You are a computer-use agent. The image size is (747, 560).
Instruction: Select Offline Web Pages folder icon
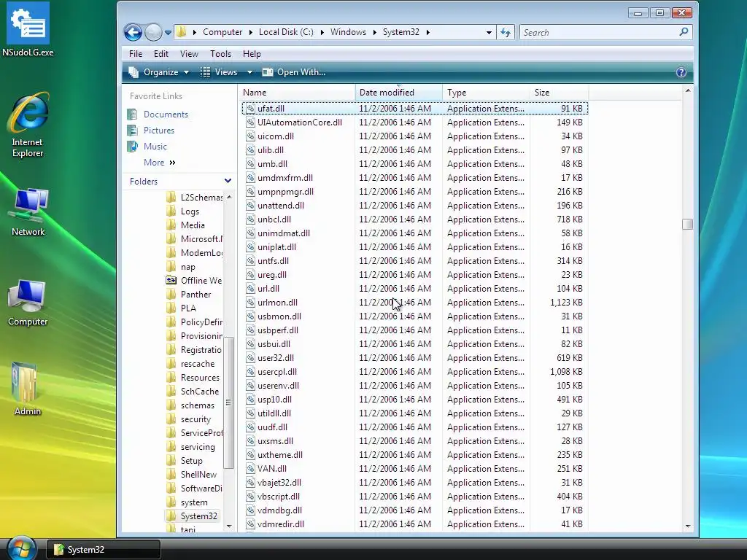point(171,281)
